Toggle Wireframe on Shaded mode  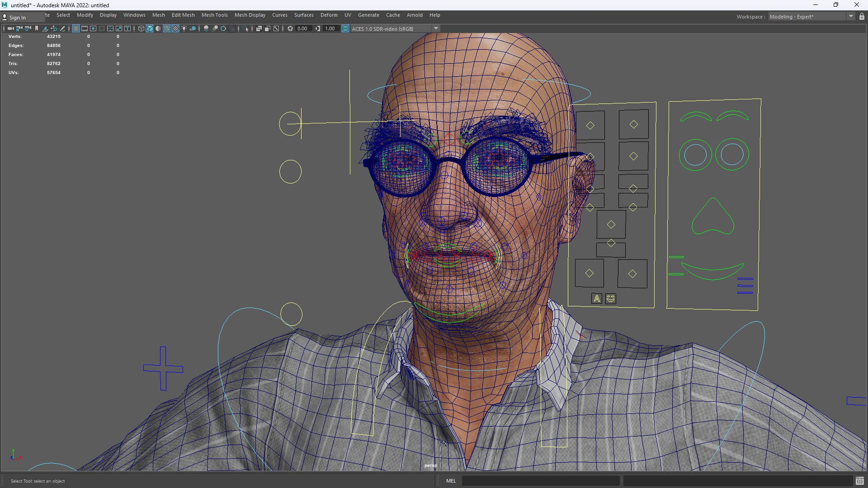(x=167, y=28)
